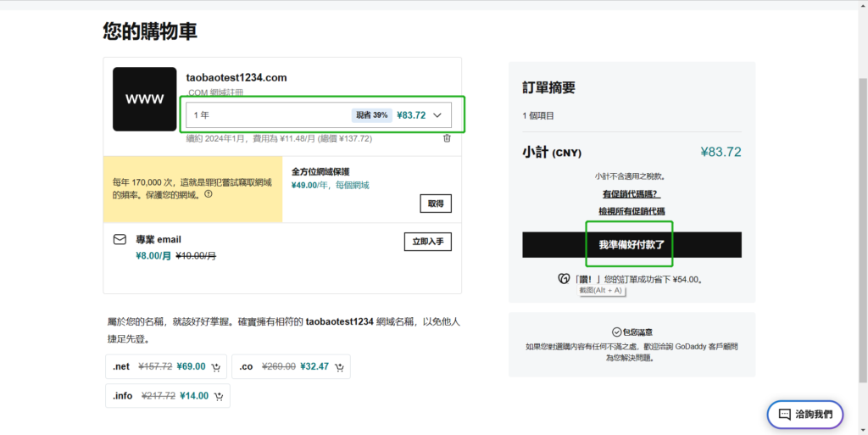Click the 您的購物車 page heading
This screenshot has height=435, width=868.
150,31
